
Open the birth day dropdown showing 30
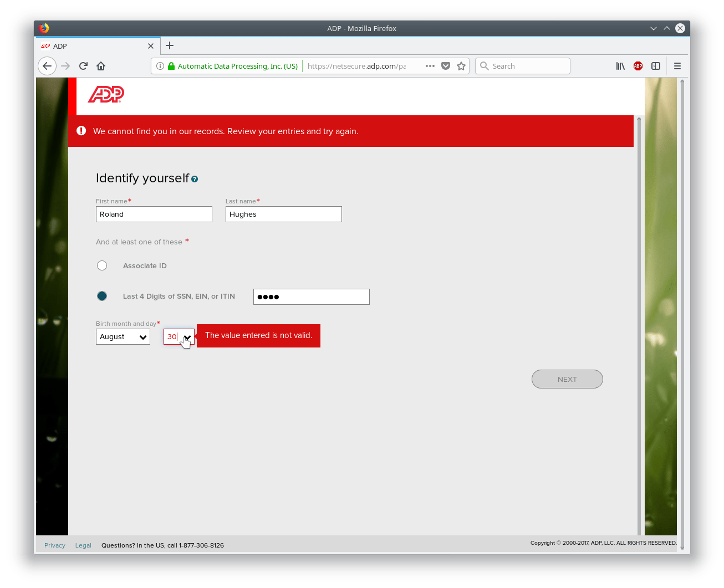[179, 336]
